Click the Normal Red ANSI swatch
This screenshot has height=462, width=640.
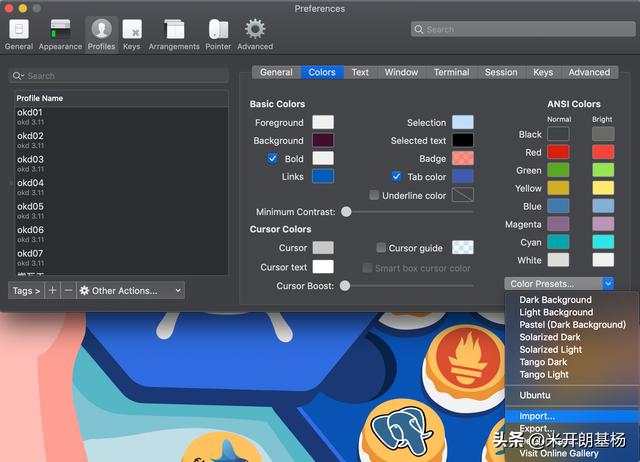pos(558,152)
